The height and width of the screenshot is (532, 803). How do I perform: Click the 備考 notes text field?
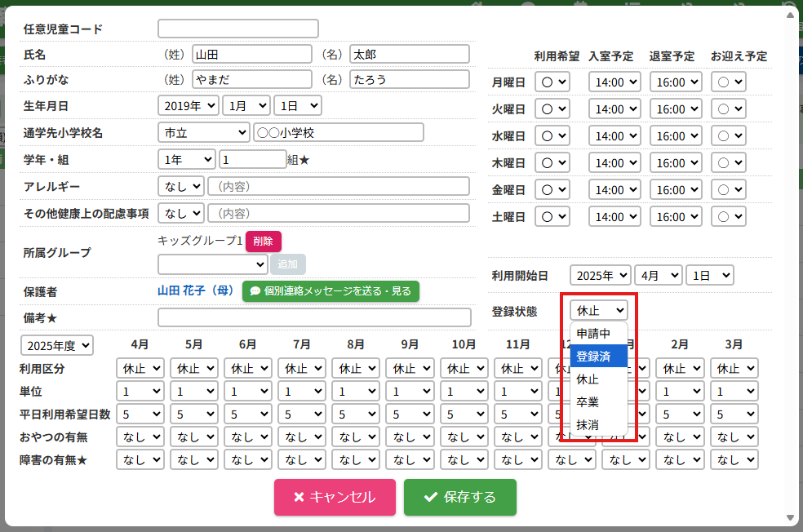314,317
